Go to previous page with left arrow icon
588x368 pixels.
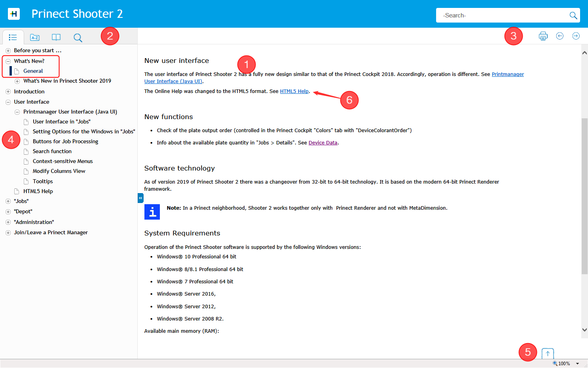tap(560, 36)
